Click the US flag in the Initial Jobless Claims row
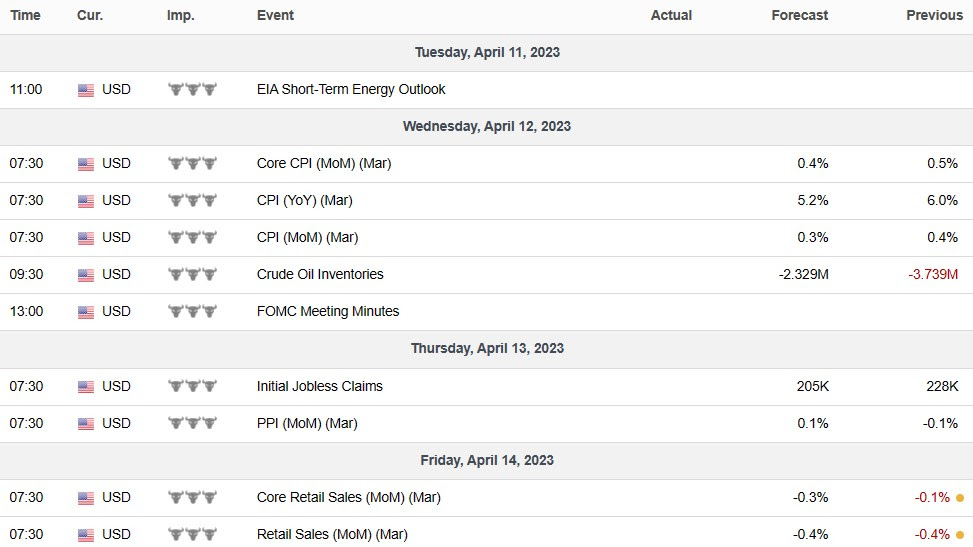The height and width of the screenshot is (547, 973). [x=86, y=387]
